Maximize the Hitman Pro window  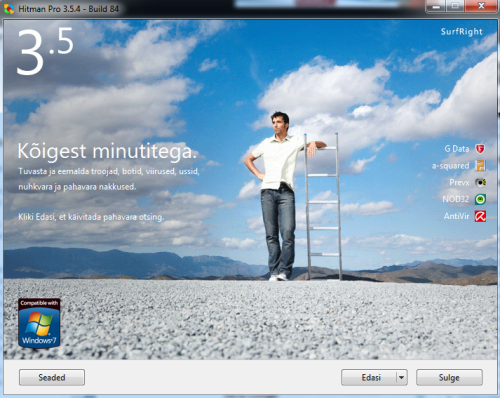pyautogui.click(x=455, y=6)
